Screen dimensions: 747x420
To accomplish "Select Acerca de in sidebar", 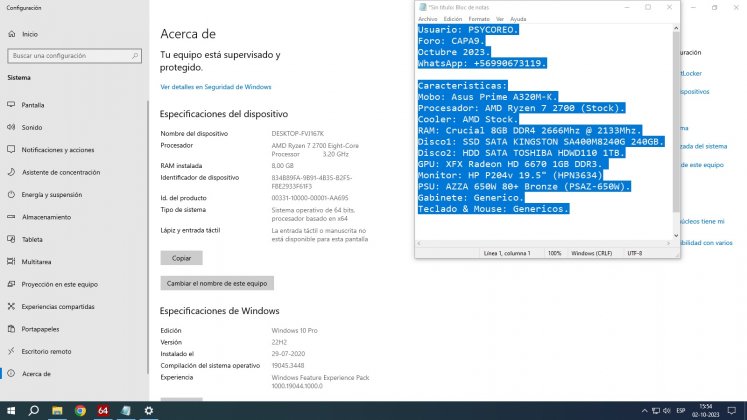I will point(36,374).
